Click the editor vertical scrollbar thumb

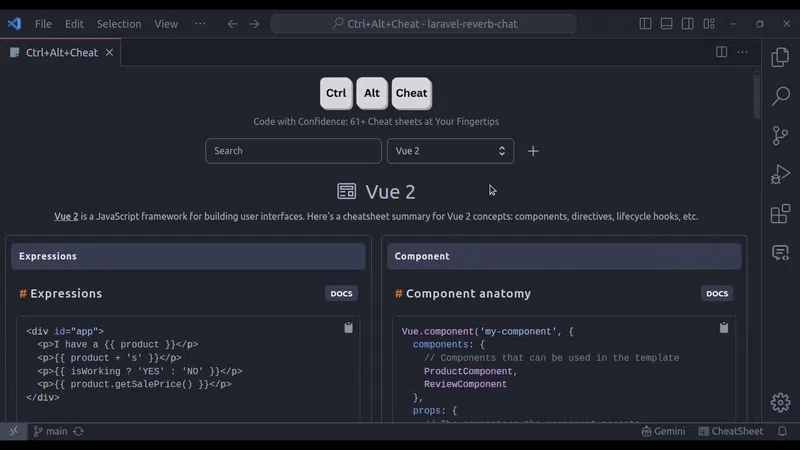click(756, 97)
